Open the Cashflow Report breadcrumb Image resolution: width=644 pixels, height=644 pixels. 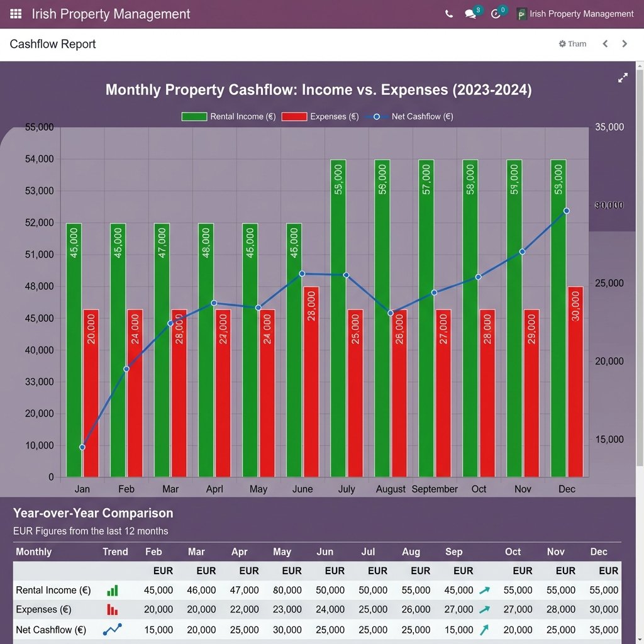52,44
